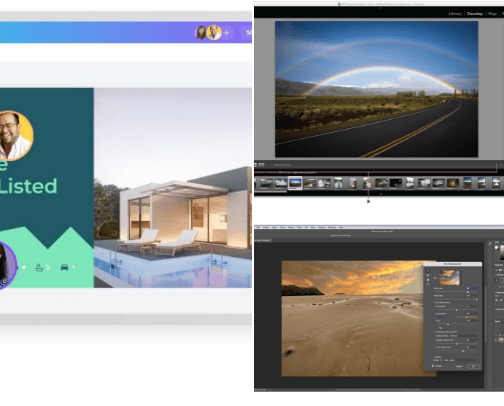Click the plus icon to add collaborators

coord(226,33)
